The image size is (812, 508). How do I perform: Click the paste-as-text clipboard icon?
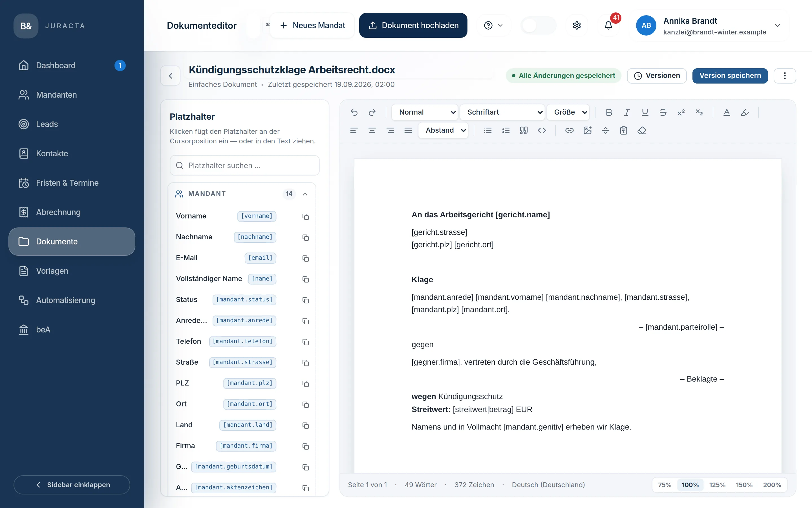point(624,130)
